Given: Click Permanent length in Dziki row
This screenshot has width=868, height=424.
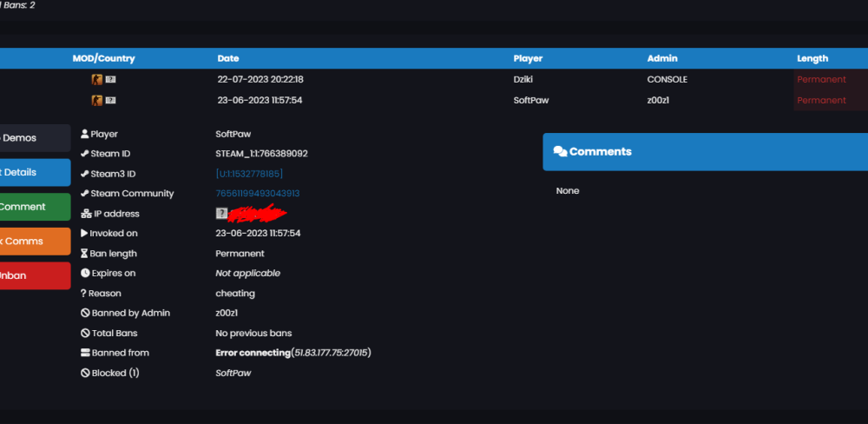Looking at the screenshot, I should pyautogui.click(x=821, y=79).
